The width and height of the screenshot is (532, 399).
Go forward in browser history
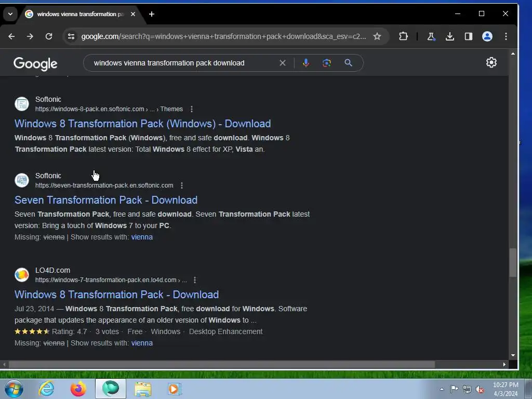[30, 36]
